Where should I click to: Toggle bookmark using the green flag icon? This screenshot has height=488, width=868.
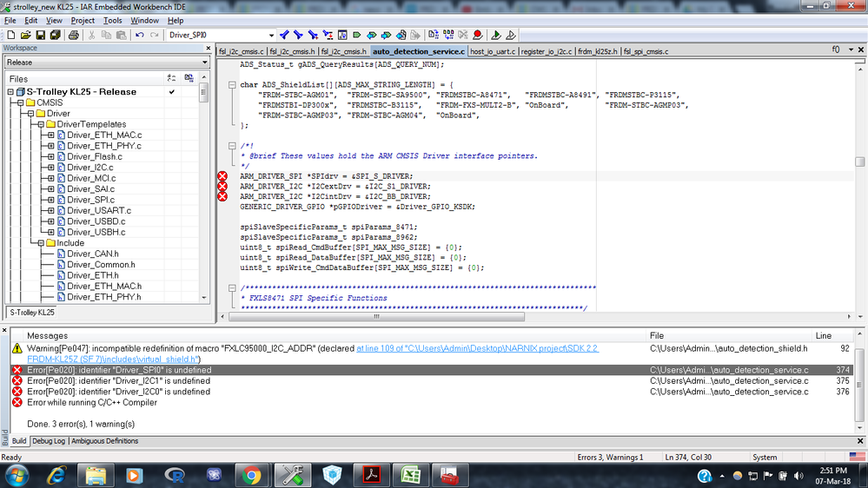click(357, 35)
